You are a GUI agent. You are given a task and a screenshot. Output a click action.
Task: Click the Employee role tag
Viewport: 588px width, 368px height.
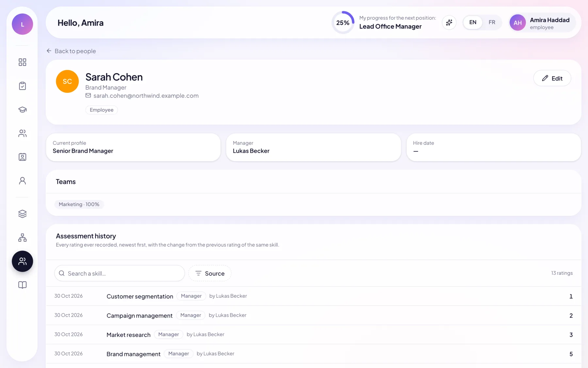102,110
